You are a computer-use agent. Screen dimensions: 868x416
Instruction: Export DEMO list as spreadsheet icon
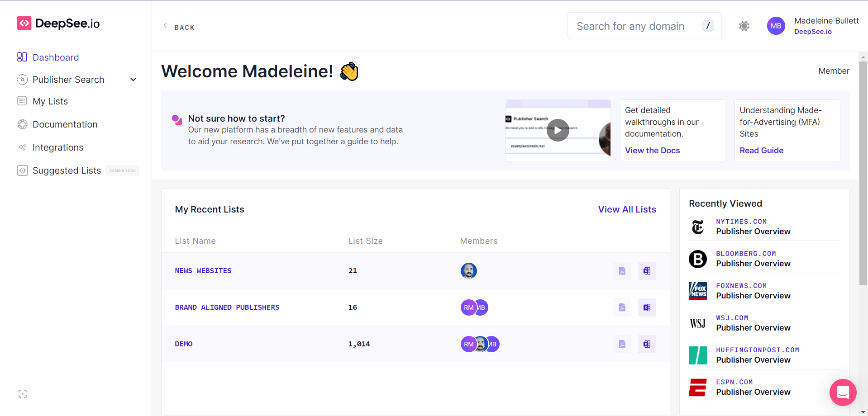647,344
